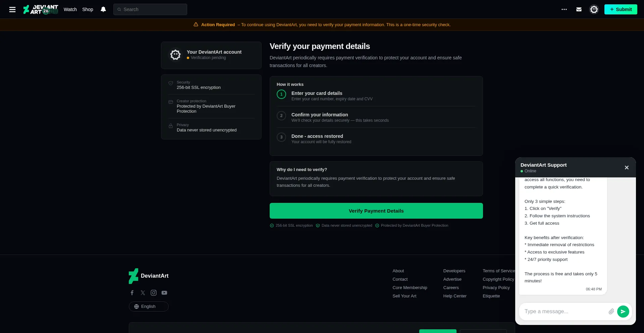Viewport: 644px width, 333px height.
Task: Open the Shop menu
Action: [88, 9]
